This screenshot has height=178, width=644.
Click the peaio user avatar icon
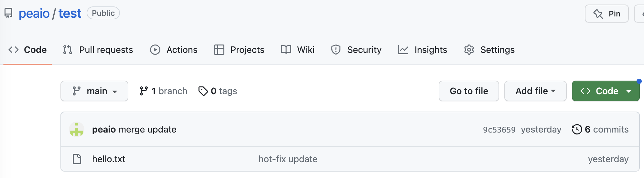pos(77,129)
